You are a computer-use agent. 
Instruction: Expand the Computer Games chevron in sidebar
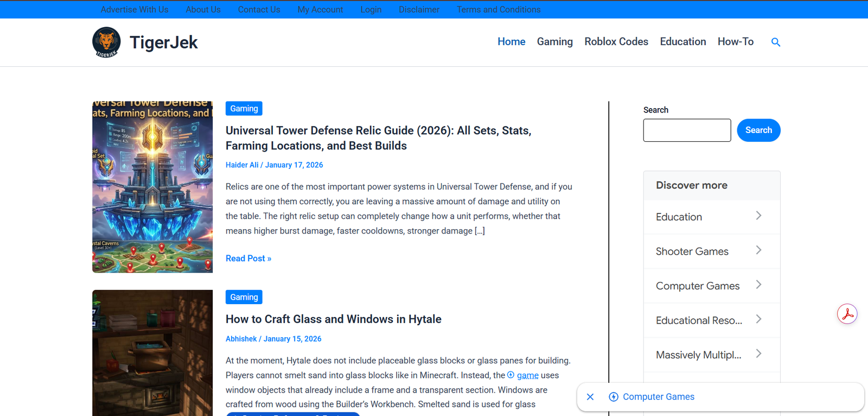tap(758, 285)
